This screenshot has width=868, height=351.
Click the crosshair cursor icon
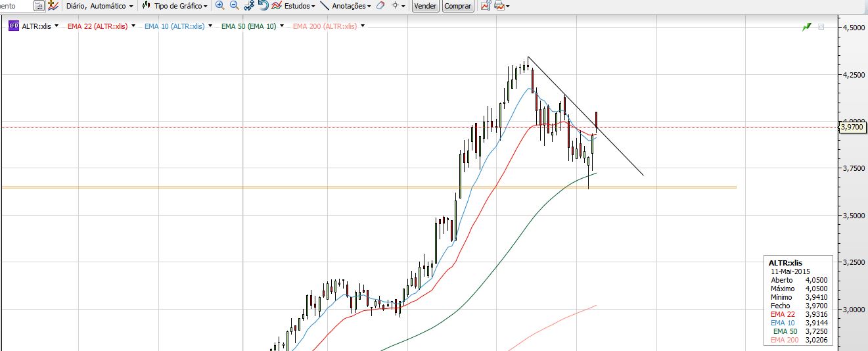coord(395,5)
